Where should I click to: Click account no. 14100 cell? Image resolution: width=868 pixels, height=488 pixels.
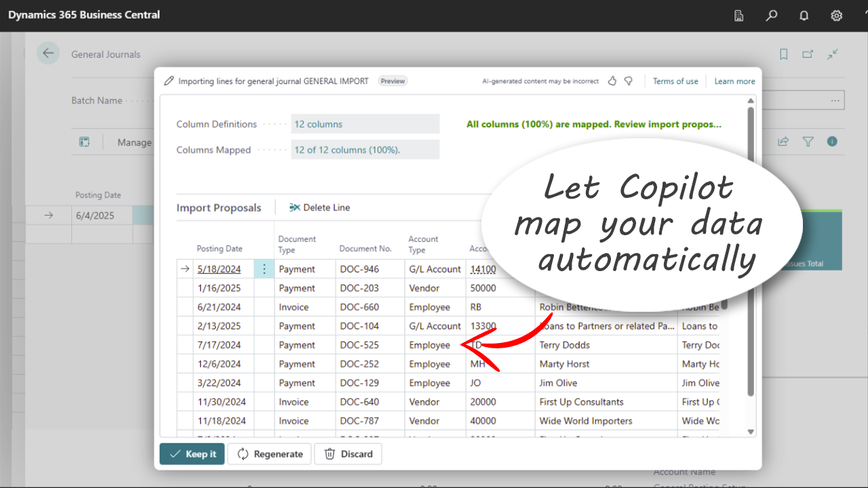coord(483,269)
